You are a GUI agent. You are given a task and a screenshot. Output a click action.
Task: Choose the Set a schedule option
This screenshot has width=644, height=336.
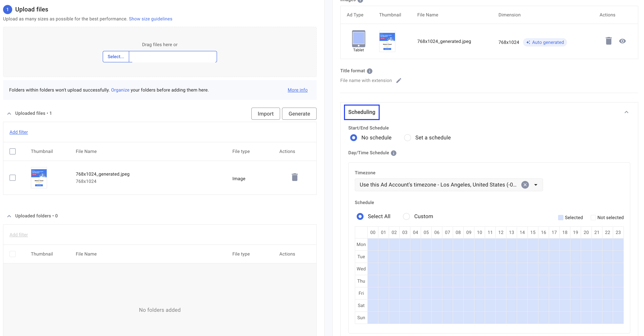[x=407, y=138]
